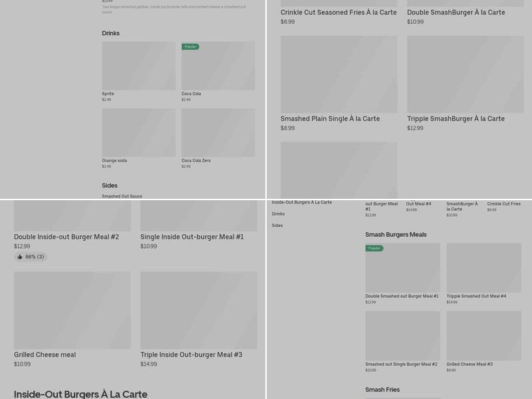Select the Orange soda item image
The height and width of the screenshot is (399, 532).
139,132
